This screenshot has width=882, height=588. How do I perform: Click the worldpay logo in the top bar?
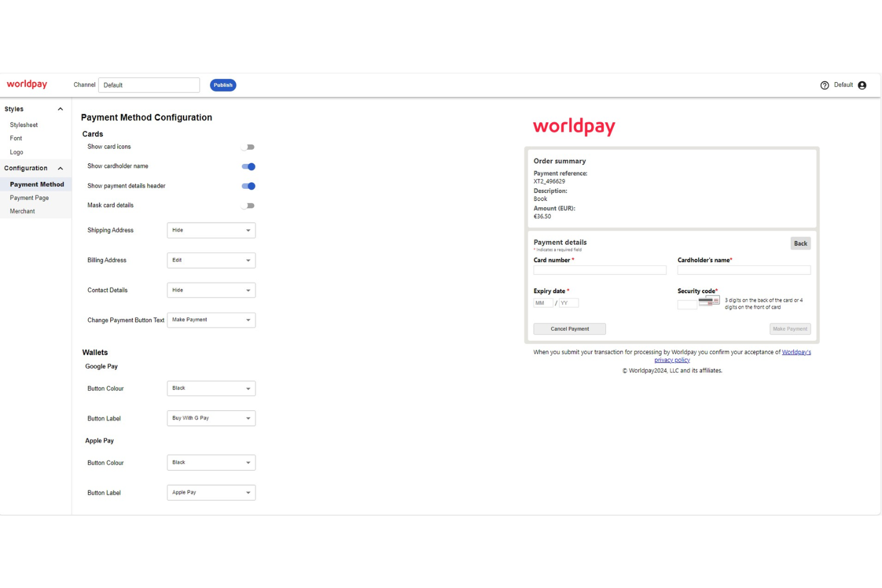[x=26, y=84]
